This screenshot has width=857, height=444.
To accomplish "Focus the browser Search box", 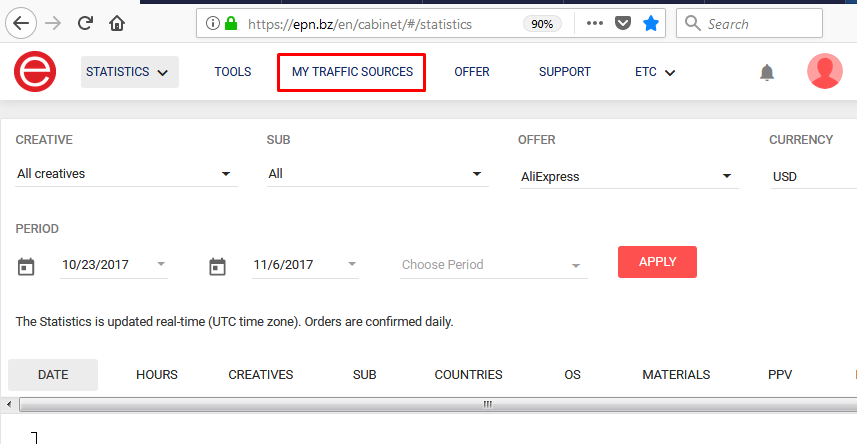I will [x=749, y=24].
